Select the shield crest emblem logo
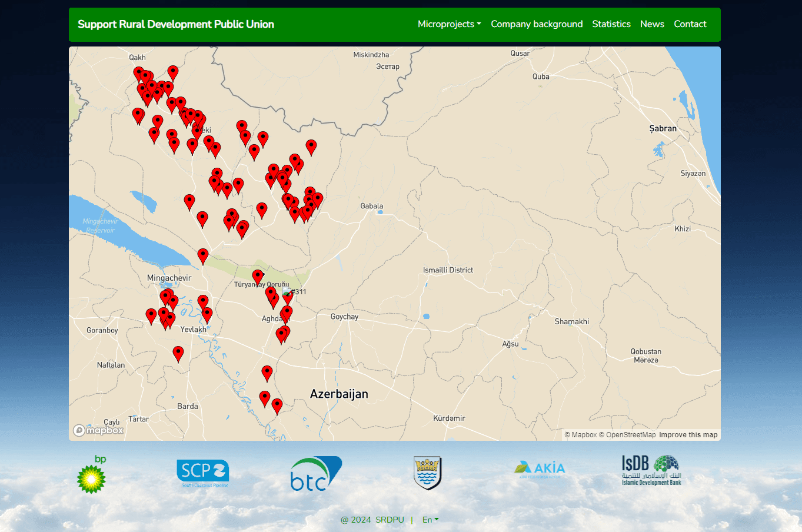 [x=428, y=473]
